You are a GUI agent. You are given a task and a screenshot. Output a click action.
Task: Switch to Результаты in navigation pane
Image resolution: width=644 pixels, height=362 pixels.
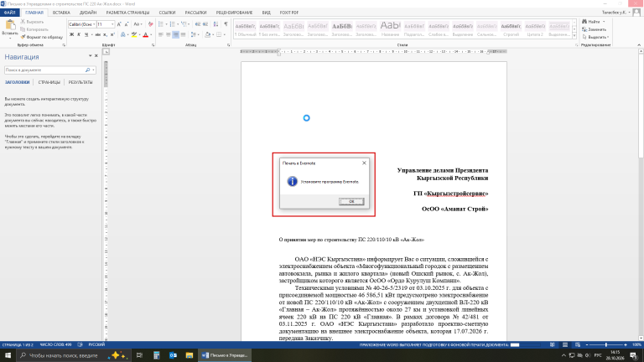tap(80, 82)
